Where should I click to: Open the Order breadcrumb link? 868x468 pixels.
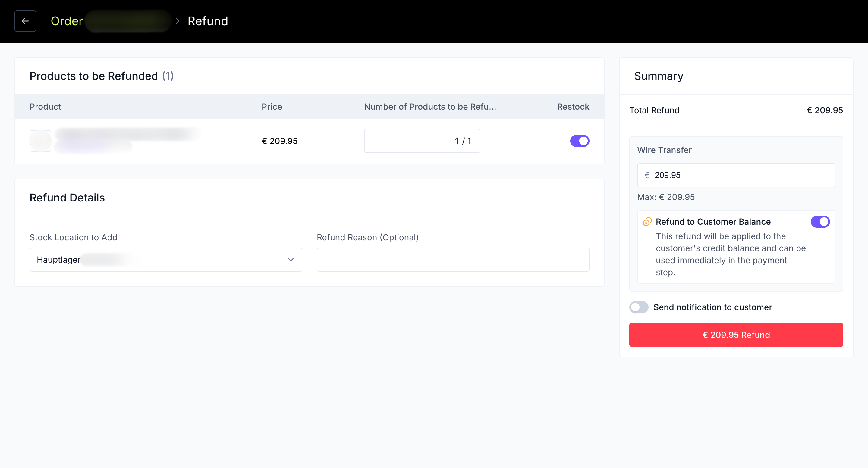(67, 21)
